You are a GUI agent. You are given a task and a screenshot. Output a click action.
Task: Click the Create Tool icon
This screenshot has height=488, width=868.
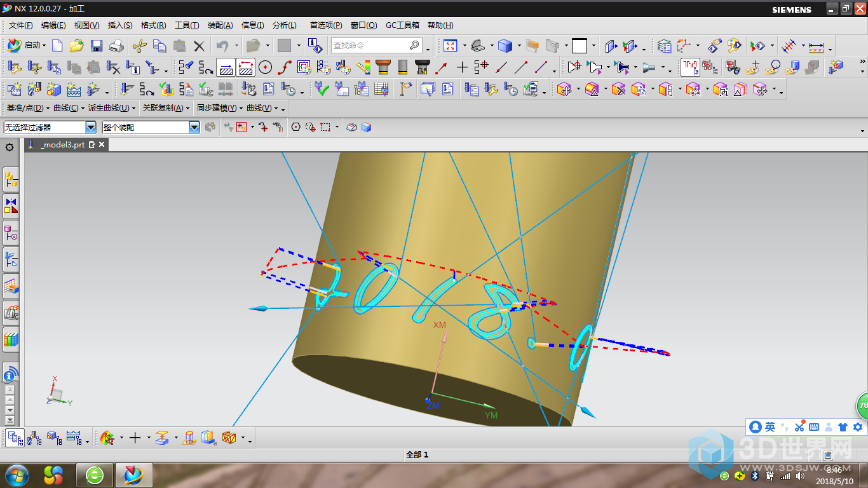pos(34,89)
